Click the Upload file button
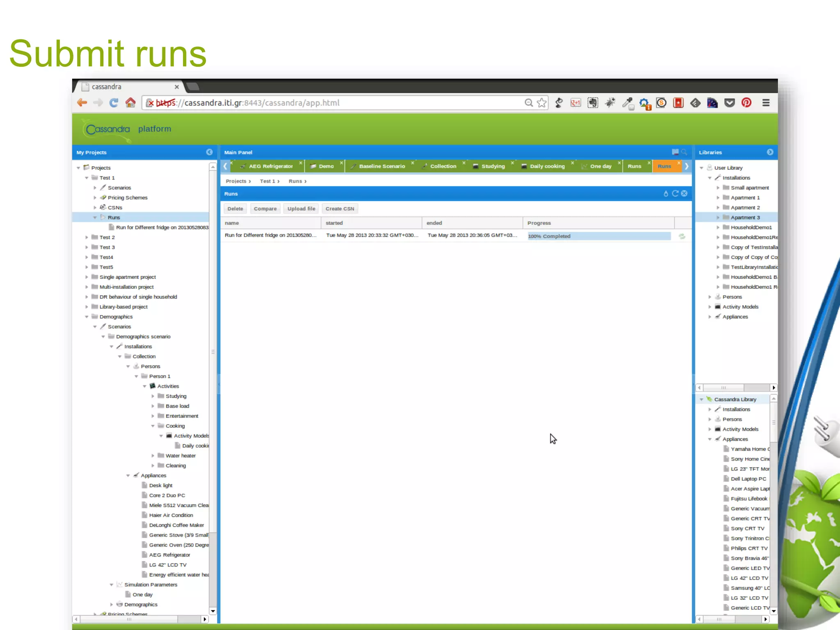840x630 pixels. pos(301,209)
